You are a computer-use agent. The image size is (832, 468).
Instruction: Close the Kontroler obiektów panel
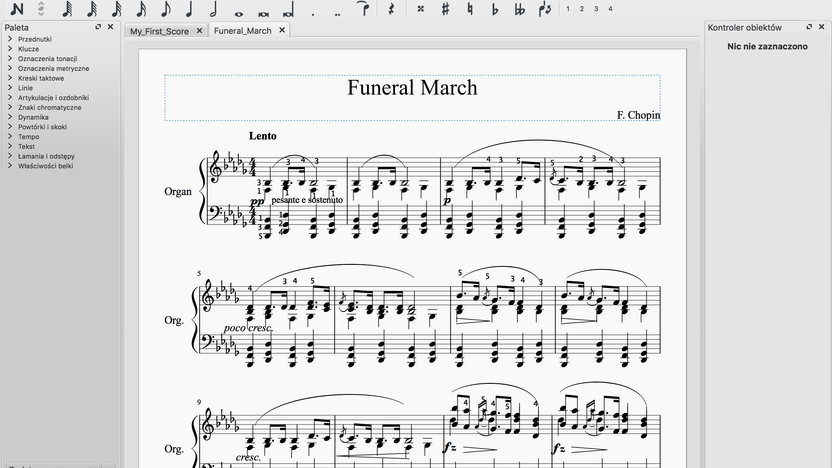[x=822, y=27]
